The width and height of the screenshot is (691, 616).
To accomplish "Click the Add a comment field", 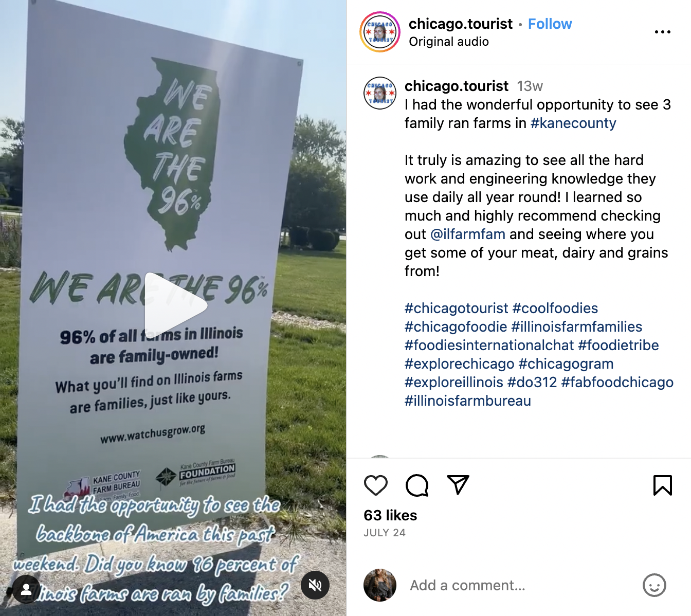I will pos(519,585).
